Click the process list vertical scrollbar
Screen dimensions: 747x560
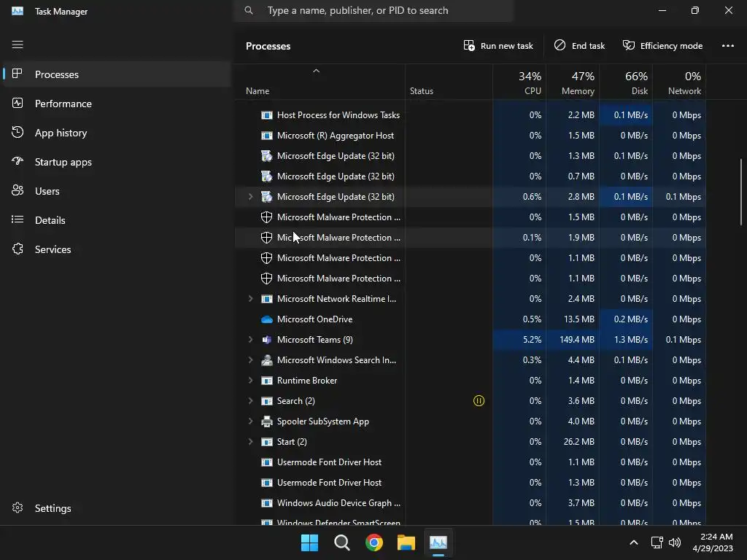coord(741,192)
